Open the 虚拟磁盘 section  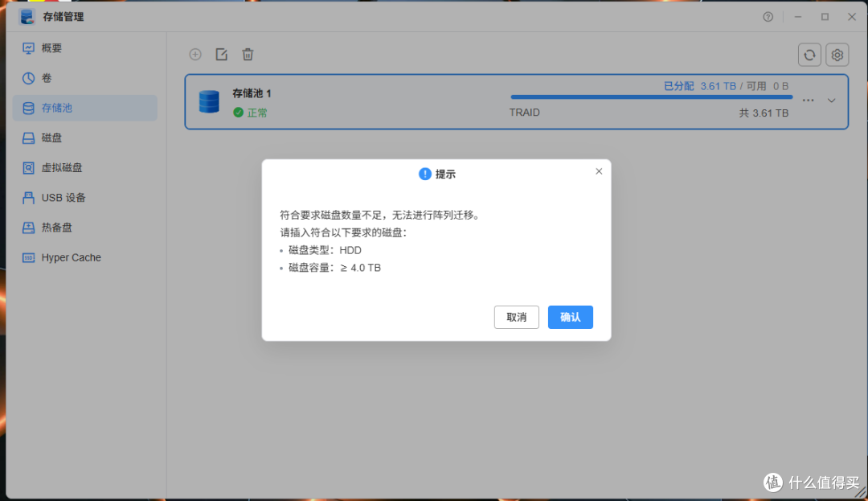coord(84,168)
